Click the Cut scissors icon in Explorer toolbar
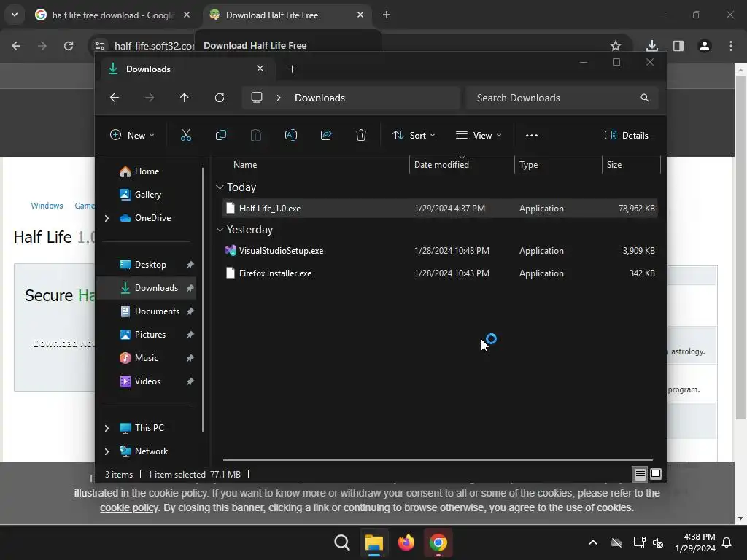The image size is (747, 560). 186,135
